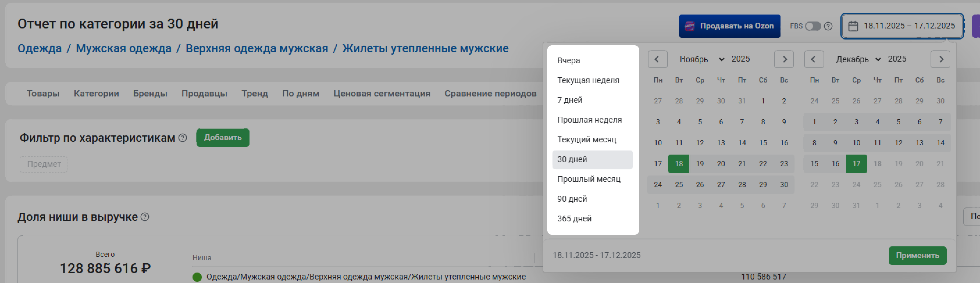Image resolution: width=980 pixels, height=283 pixels.
Task: Click the FBS help question icon
Action: point(828,26)
